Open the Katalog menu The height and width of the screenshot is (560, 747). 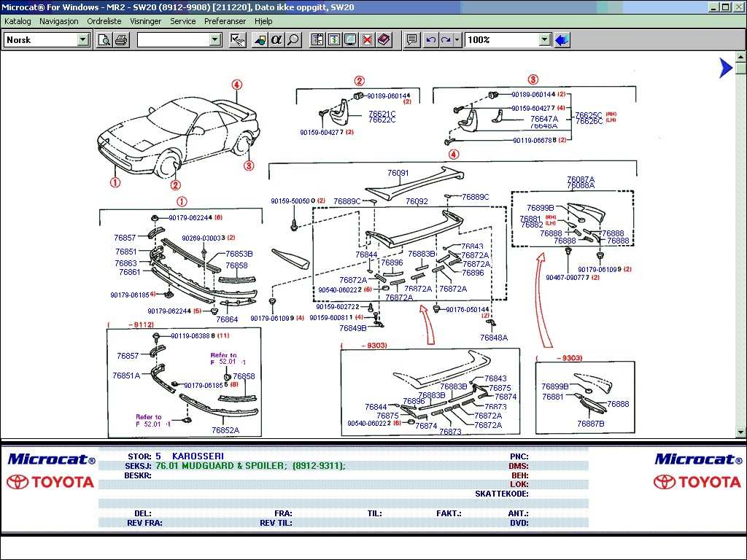click(18, 21)
